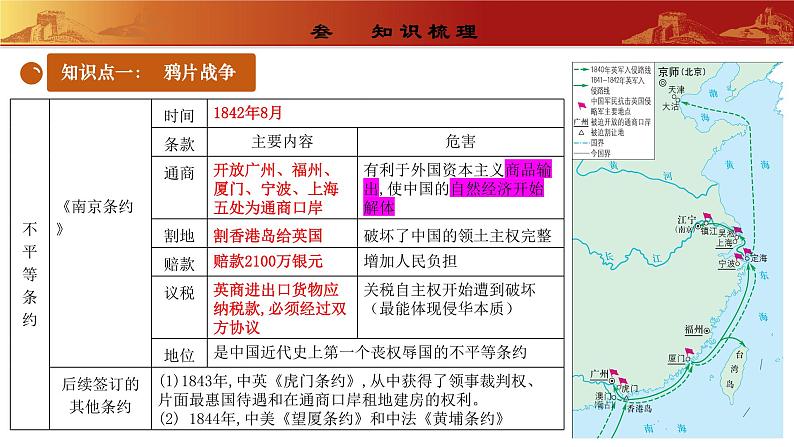
Task: Click 江宁(南京) label on the map
Action: tap(686, 224)
